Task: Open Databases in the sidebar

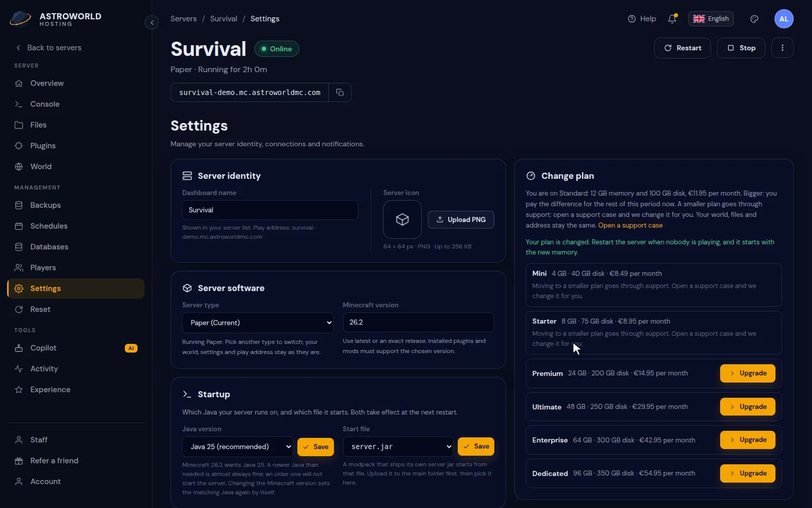Action: pos(76,247)
